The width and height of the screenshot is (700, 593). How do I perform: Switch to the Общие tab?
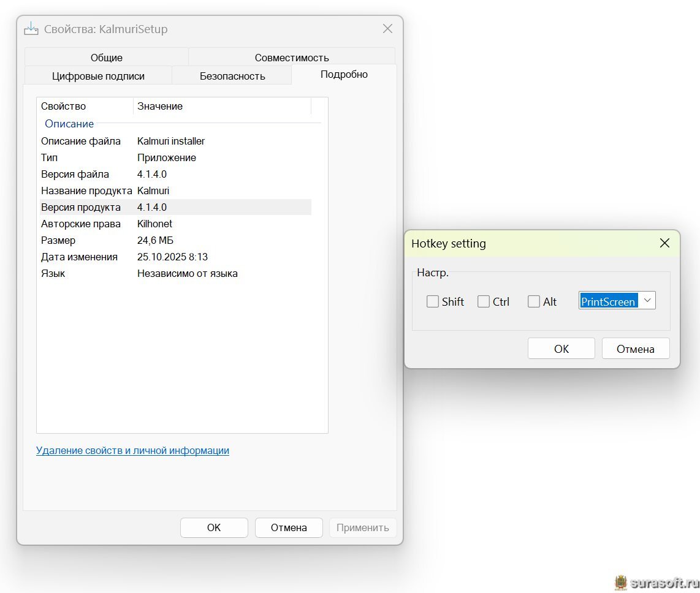click(106, 57)
